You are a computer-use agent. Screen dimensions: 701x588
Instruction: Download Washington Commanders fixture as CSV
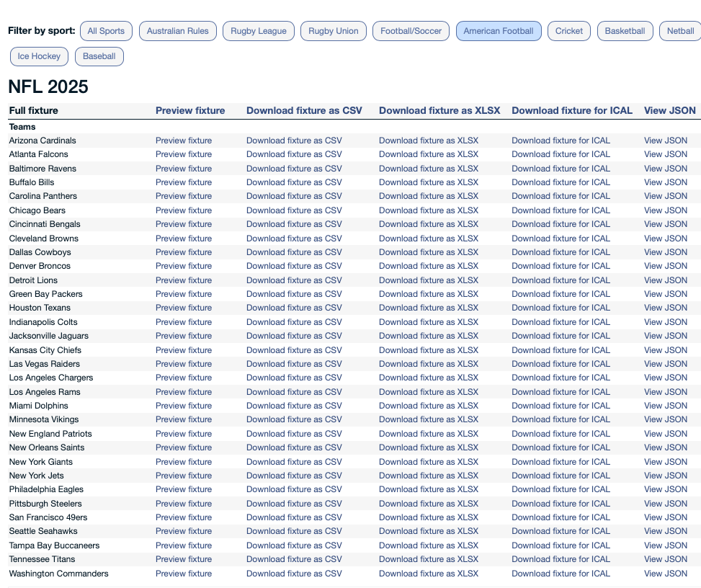(294, 574)
